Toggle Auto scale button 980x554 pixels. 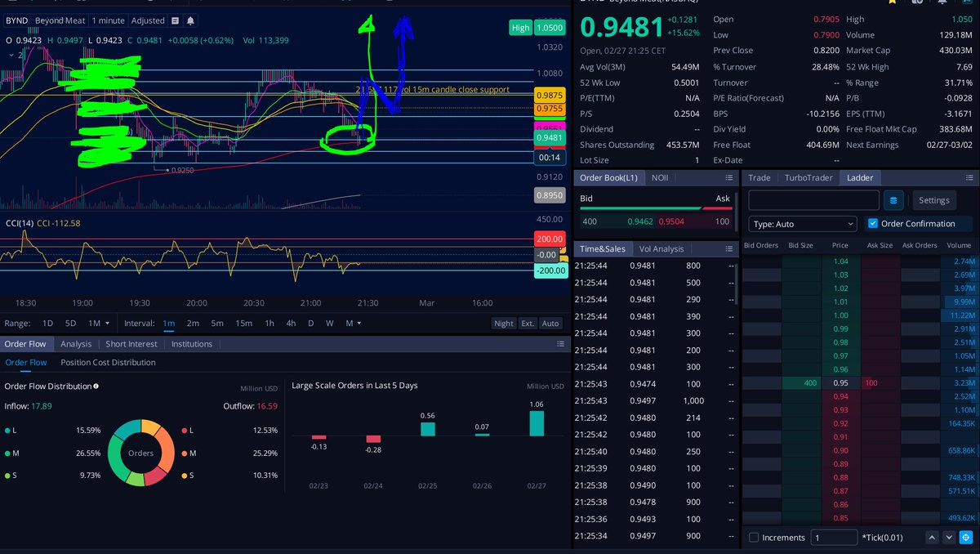pos(550,323)
